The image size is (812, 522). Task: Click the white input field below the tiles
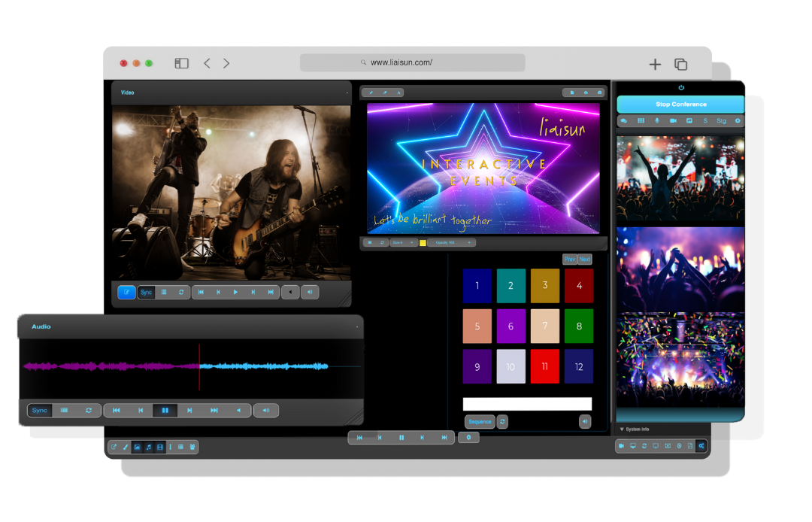pyautogui.click(x=527, y=404)
